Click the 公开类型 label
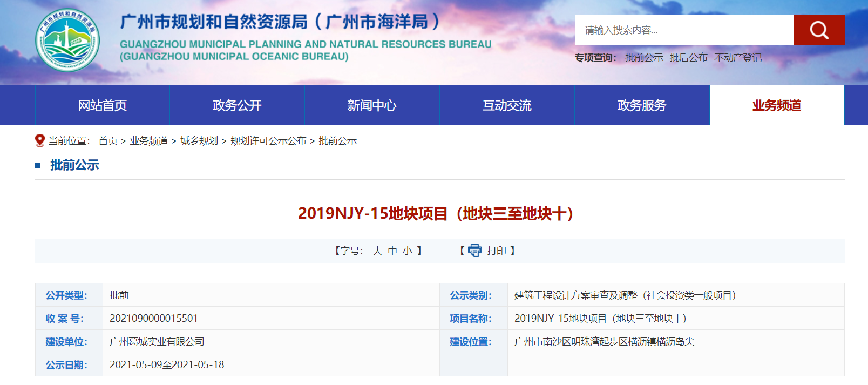 [66, 295]
